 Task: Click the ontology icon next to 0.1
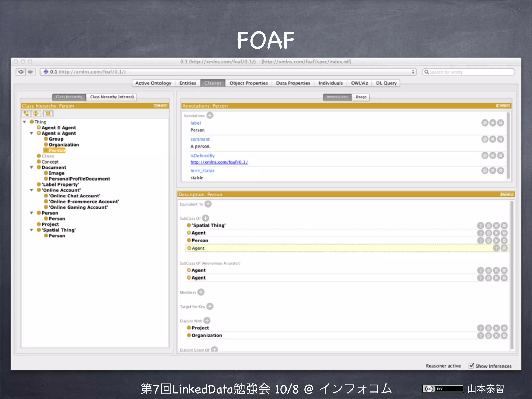(x=46, y=71)
